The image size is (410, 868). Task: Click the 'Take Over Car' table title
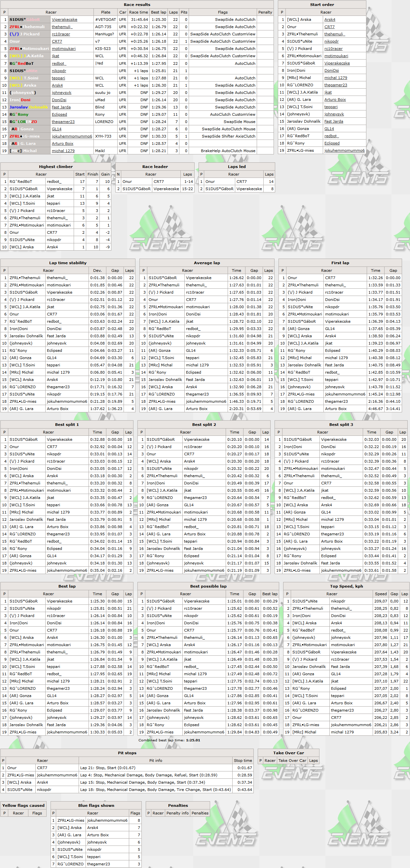coord(288,753)
